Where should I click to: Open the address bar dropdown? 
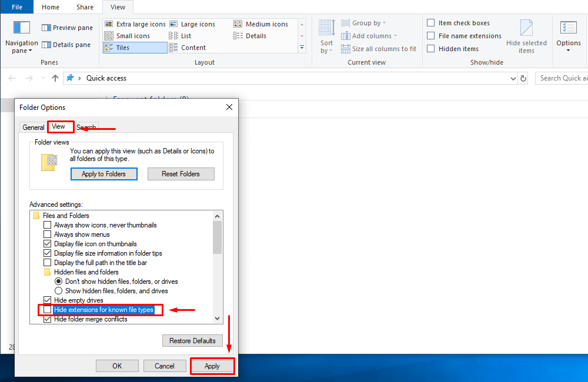(513, 78)
